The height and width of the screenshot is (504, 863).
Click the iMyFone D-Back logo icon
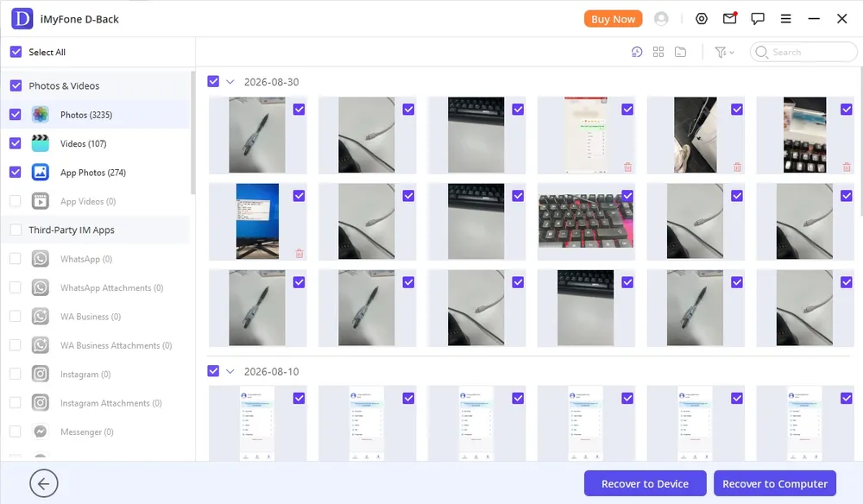(22, 19)
